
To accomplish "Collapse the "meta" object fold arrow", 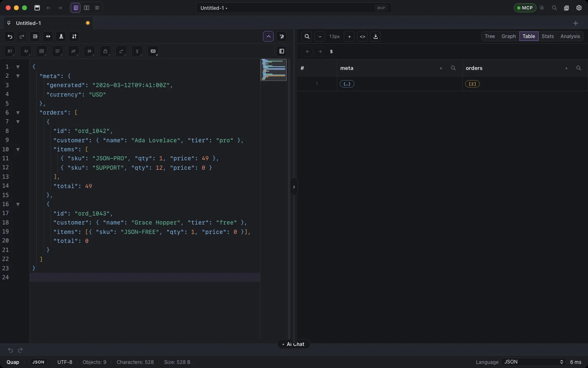I will (18, 76).
